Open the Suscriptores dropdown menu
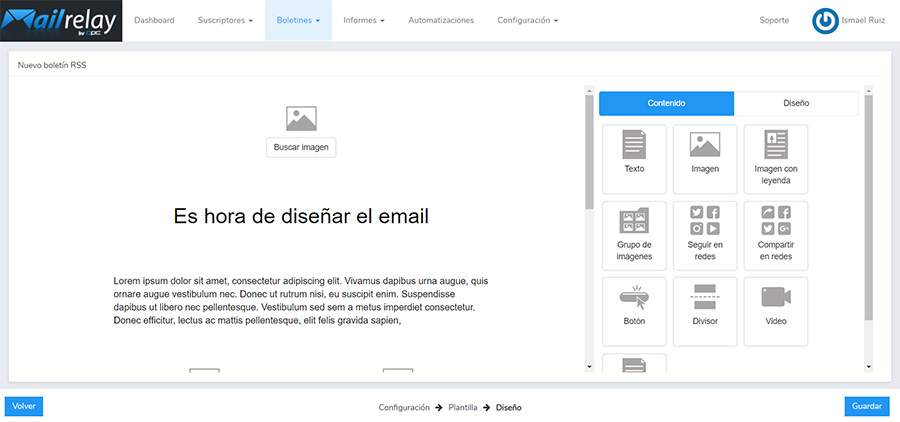 [225, 20]
